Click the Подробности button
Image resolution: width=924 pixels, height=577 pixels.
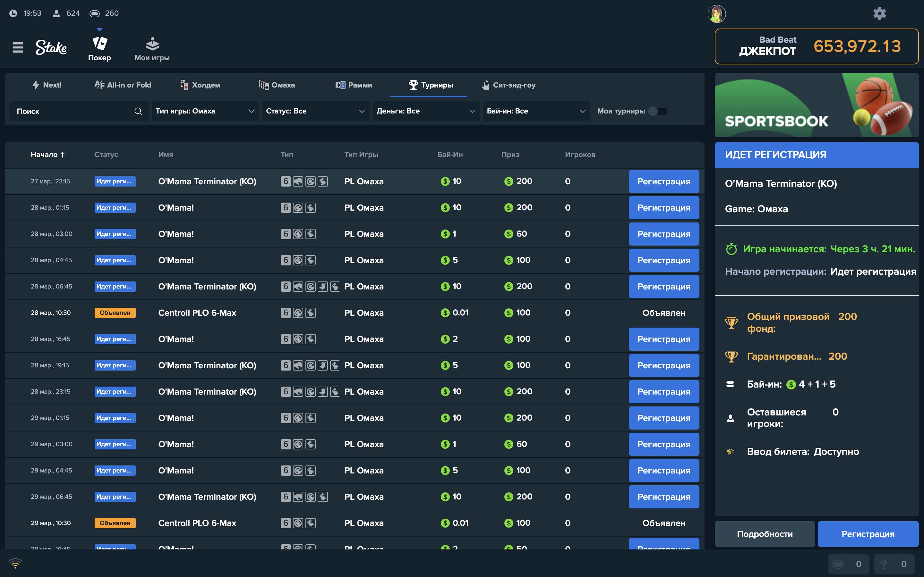tap(765, 534)
